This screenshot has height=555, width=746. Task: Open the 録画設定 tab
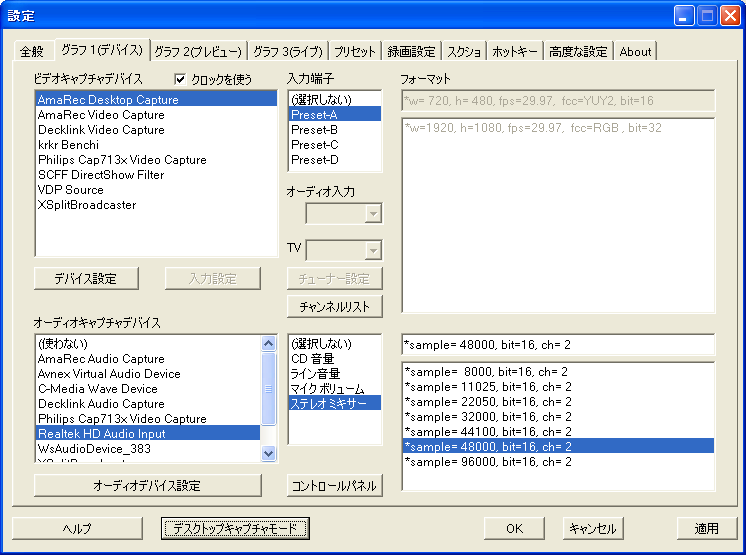pyautogui.click(x=412, y=51)
